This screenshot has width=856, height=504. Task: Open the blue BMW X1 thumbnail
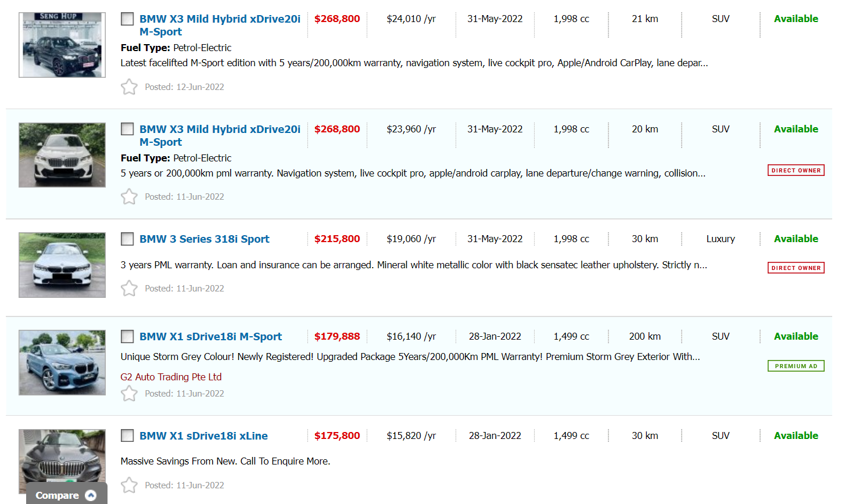coord(62,363)
